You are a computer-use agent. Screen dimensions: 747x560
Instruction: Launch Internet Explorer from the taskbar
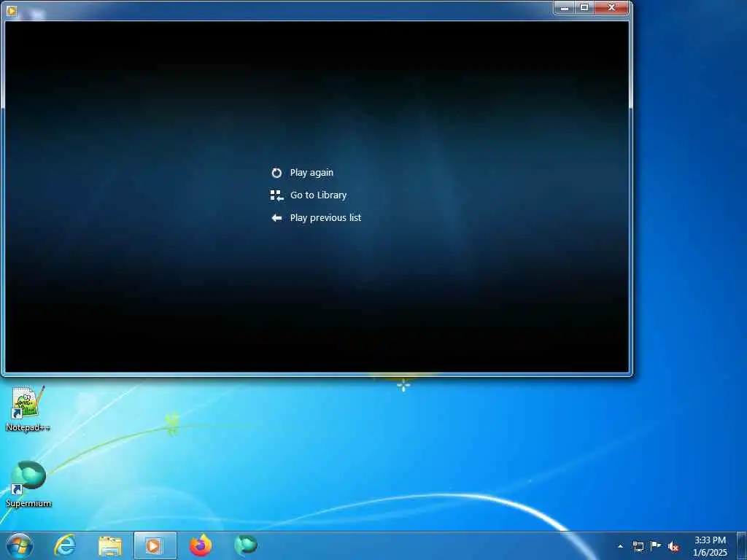(x=65, y=545)
